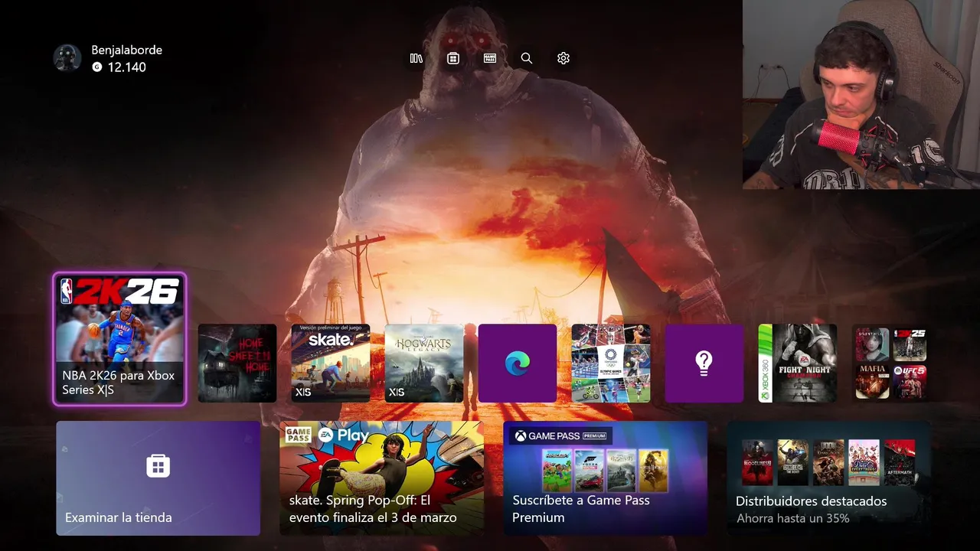This screenshot has width=980, height=551.
Task: Open the Game Pass icon in top bar
Action: click(490, 58)
